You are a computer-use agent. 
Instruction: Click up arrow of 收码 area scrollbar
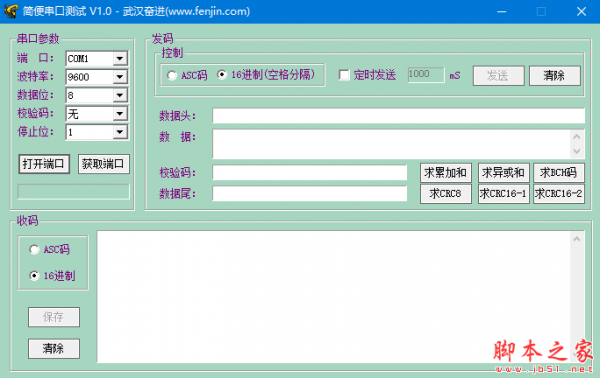pos(577,239)
